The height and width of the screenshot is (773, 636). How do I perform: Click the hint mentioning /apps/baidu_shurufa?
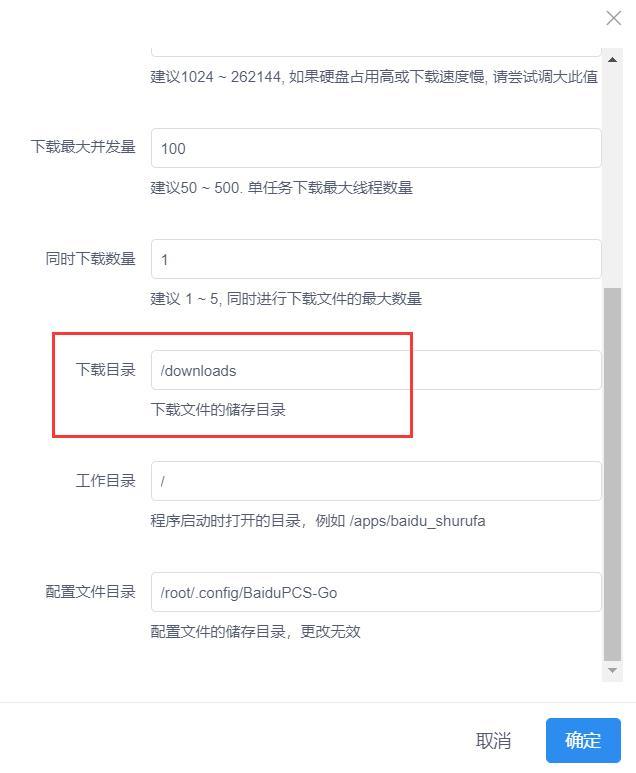[x=318, y=521]
